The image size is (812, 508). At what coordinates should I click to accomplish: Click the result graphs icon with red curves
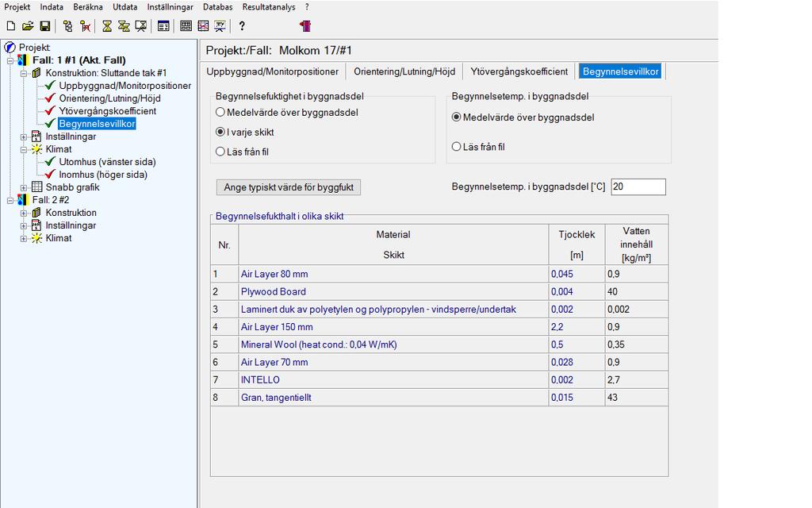[203, 26]
